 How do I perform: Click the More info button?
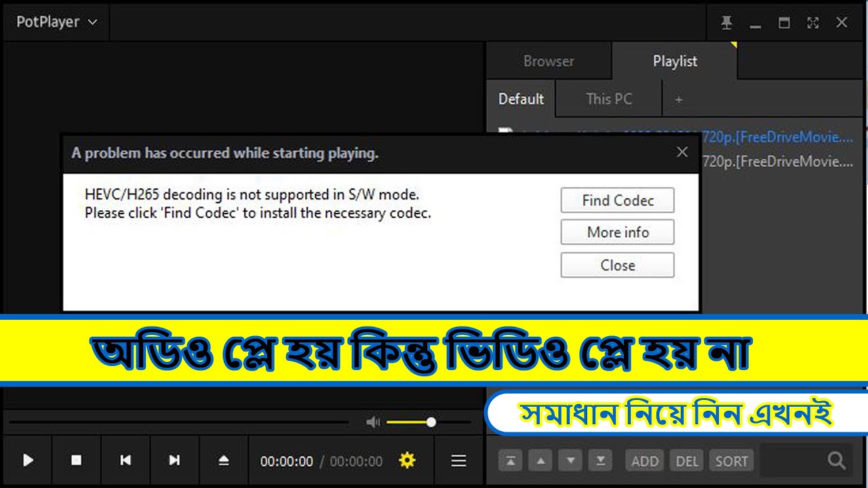pyautogui.click(x=618, y=232)
